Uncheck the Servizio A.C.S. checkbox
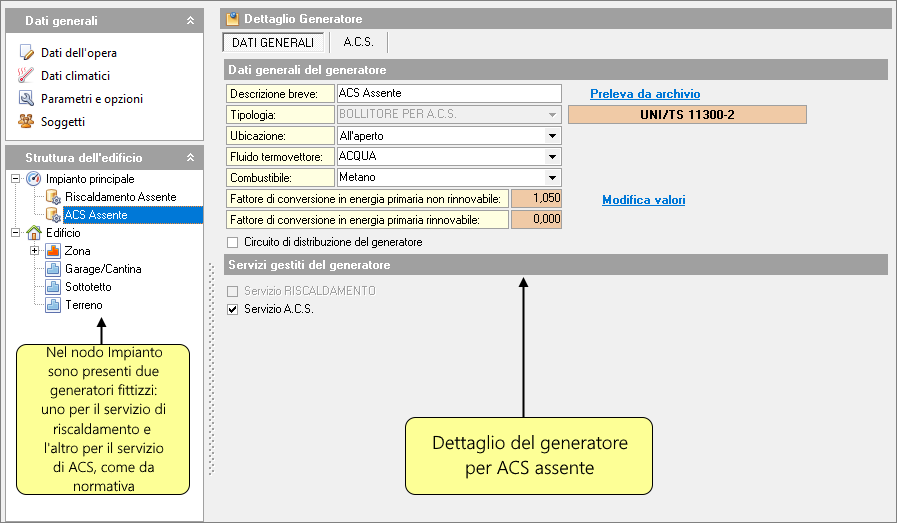The width and height of the screenshot is (897, 523). 233,310
